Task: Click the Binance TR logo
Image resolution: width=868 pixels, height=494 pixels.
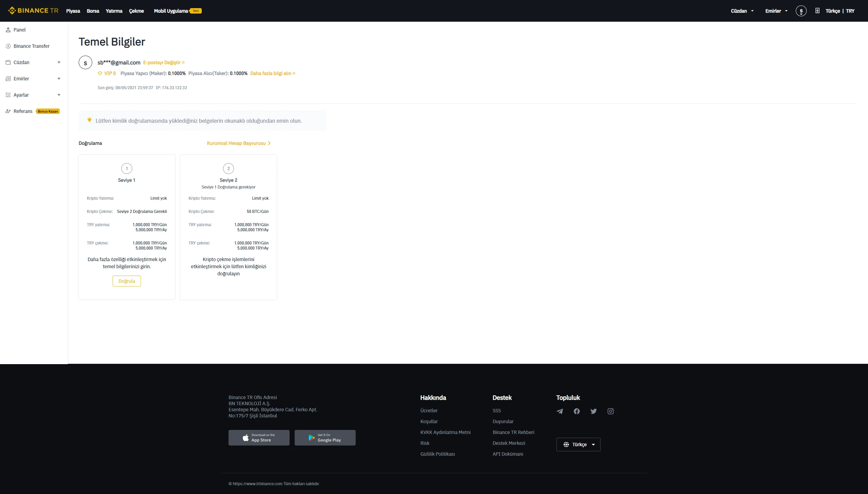Action: pos(33,11)
